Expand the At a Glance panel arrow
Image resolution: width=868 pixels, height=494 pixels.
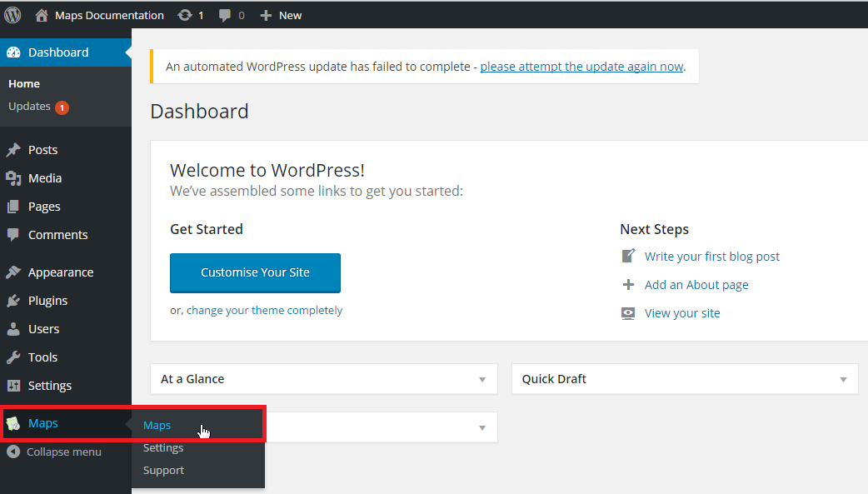coord(482,379)
